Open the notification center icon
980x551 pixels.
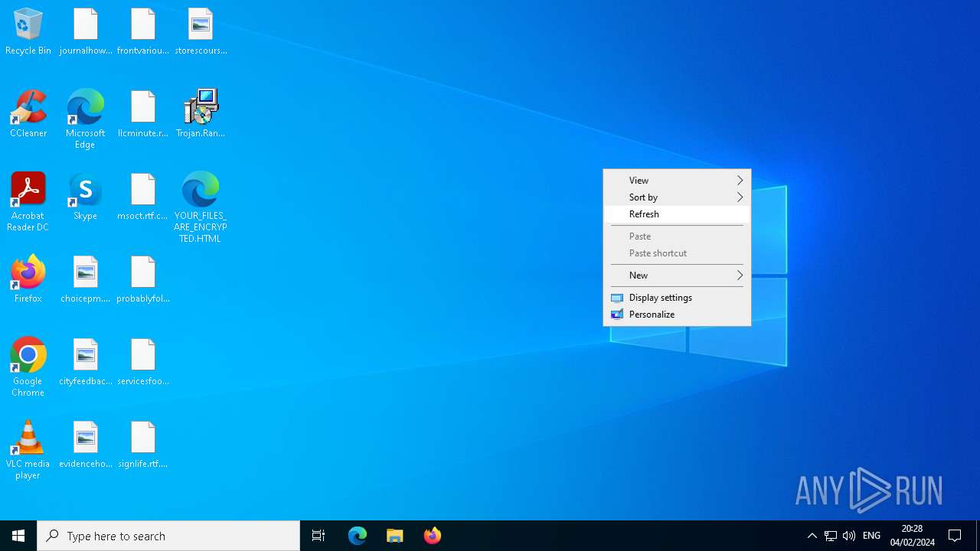pyautogui.click(x=955, y=536)
